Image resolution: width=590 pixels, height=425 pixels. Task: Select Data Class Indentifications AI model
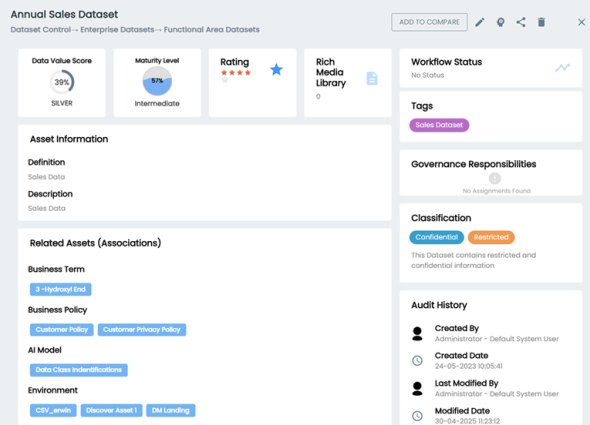79,370
